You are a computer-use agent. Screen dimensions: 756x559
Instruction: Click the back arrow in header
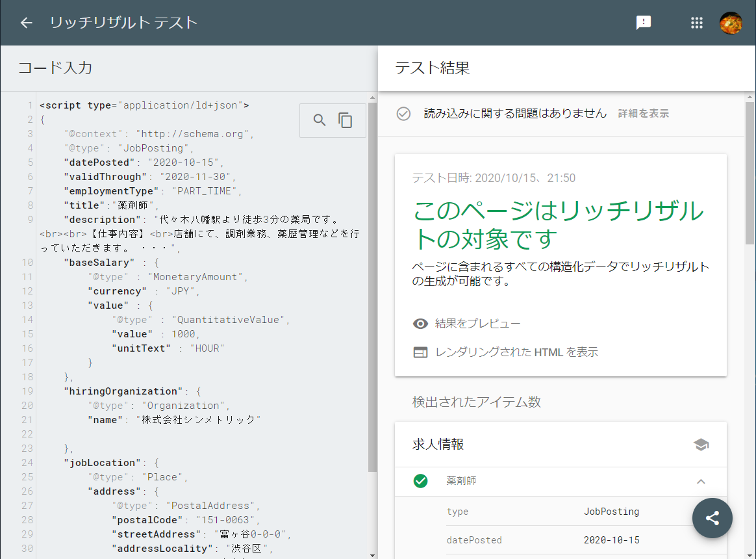[26, 23]
